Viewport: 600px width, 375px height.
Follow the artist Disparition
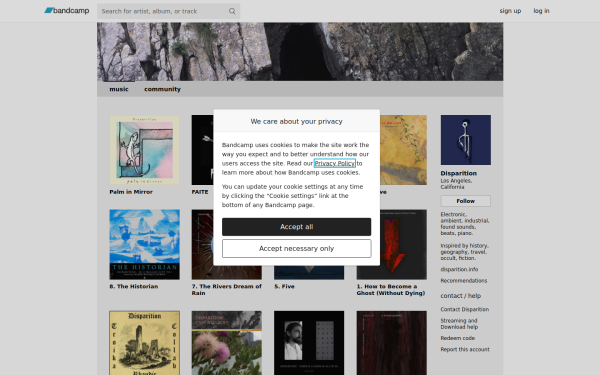pos(465,201)
